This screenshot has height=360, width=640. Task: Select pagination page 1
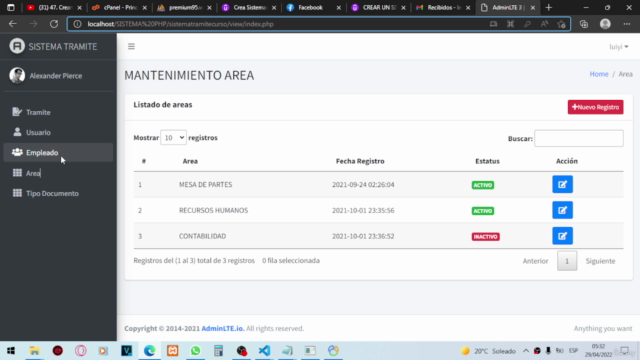[567, 261]
